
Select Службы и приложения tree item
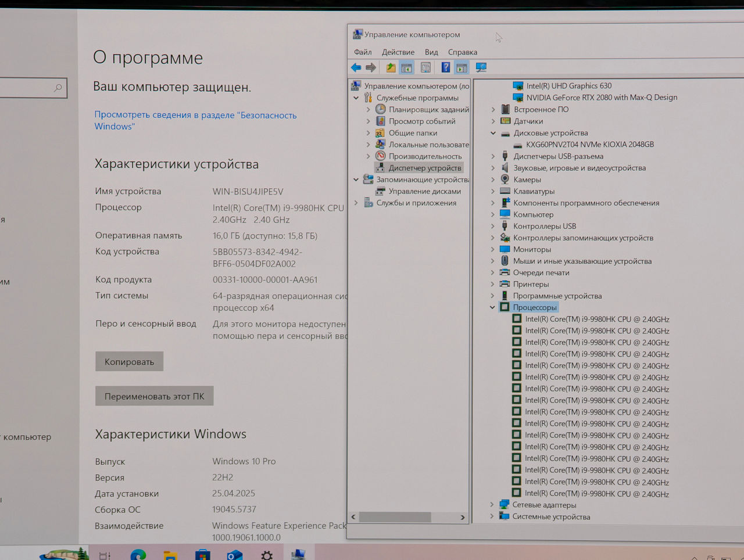[416, 203]
